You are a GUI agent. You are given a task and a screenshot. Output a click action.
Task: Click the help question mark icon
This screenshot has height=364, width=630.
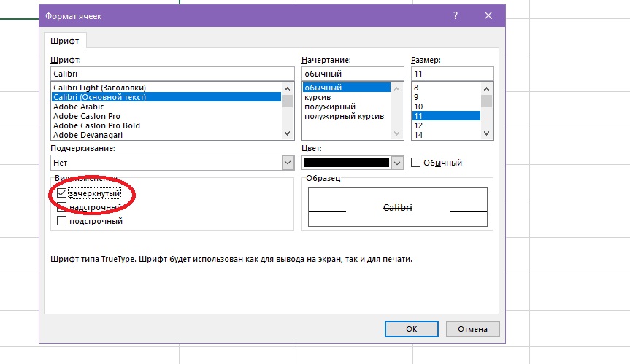tap(454, 15)
